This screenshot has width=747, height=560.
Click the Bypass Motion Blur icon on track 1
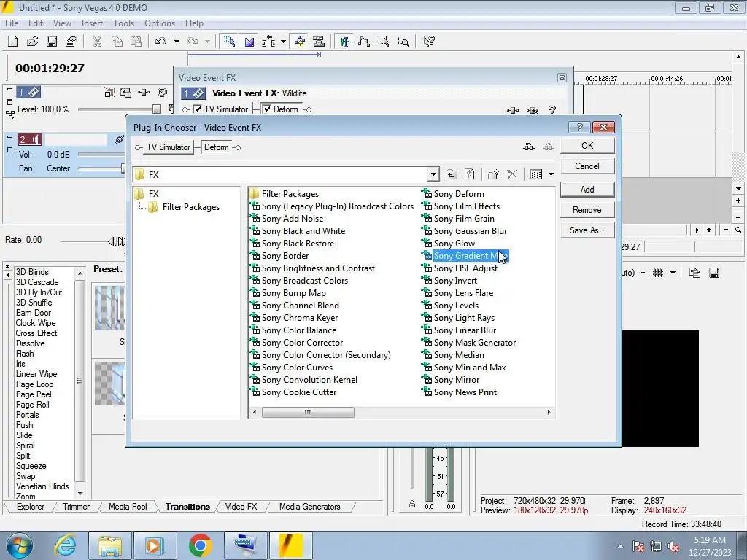[x=109, y=93]
